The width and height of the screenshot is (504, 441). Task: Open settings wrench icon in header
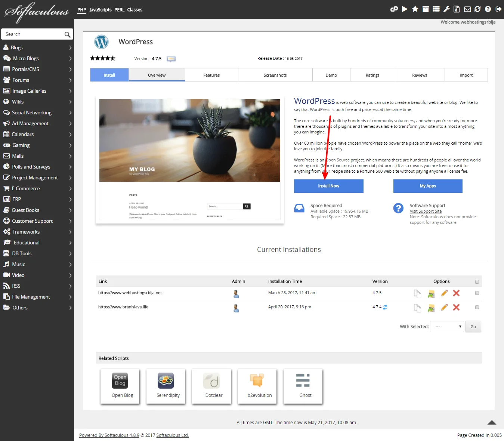point(446,9)
